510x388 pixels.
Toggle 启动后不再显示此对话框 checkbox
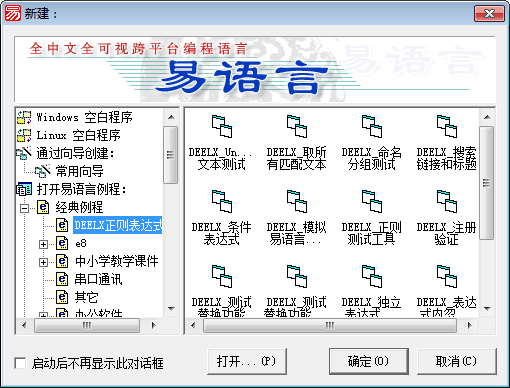click(x=20, y=363)
